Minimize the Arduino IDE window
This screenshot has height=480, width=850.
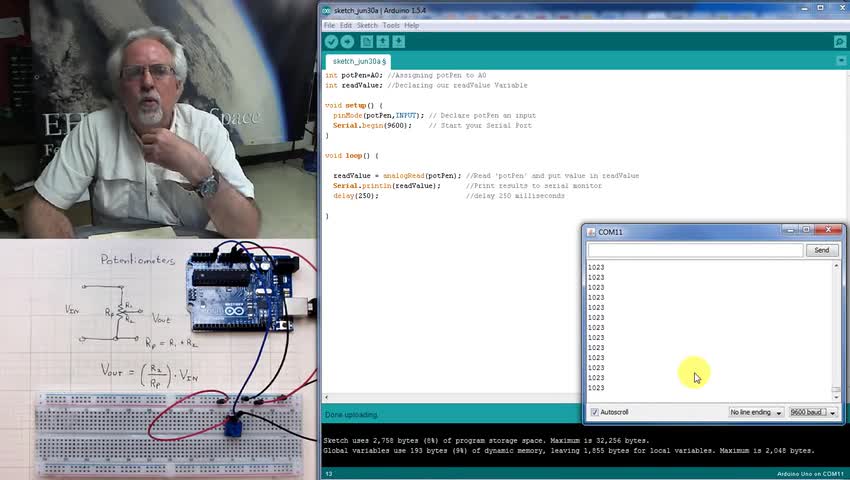click(x=804, y=8)
